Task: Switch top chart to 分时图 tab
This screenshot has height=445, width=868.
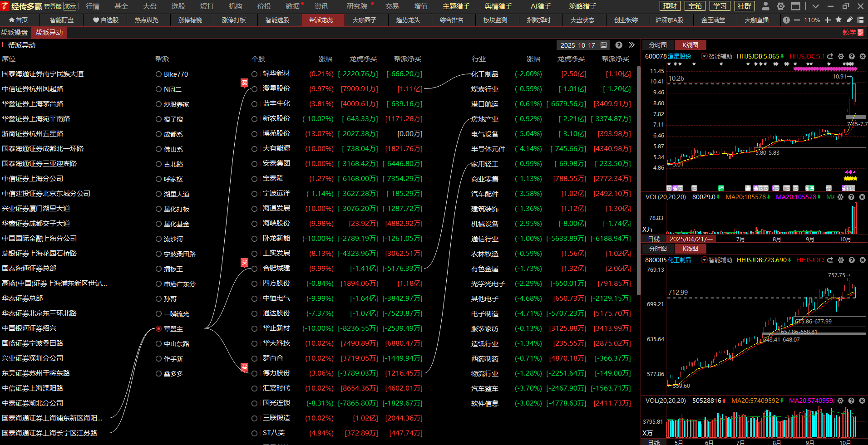Action: coord(658,45)
